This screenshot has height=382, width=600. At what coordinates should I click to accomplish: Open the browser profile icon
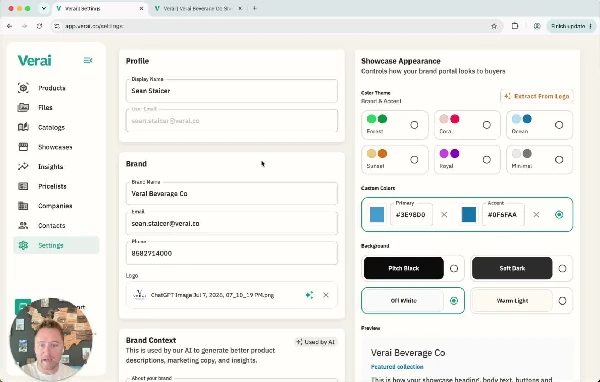pos(537,26)
